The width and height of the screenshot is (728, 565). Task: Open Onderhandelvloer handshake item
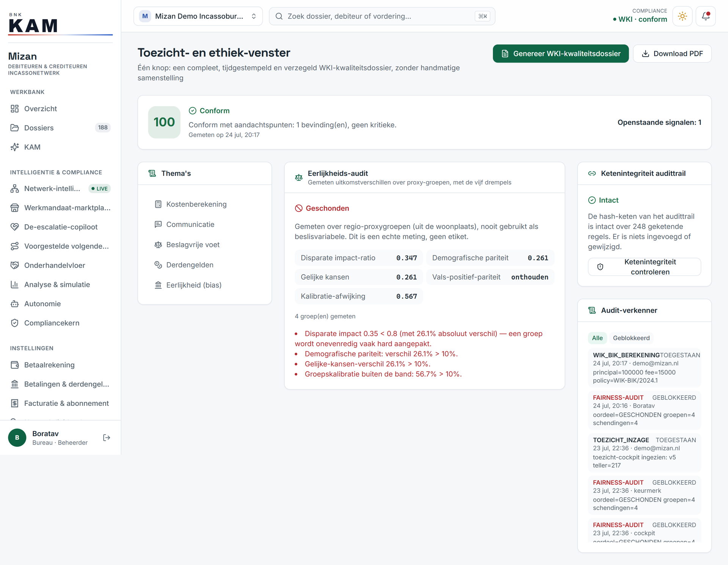click(x=60, y=265)
